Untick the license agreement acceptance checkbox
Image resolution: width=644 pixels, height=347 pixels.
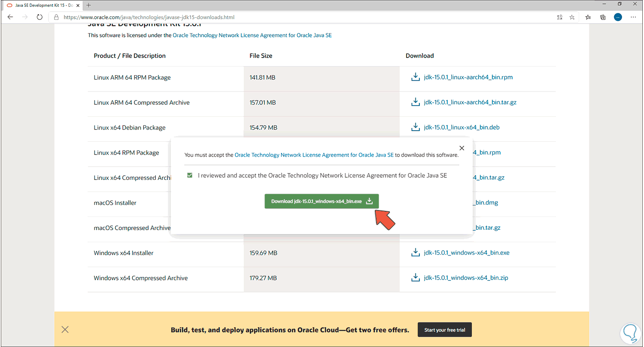point(189,175)
